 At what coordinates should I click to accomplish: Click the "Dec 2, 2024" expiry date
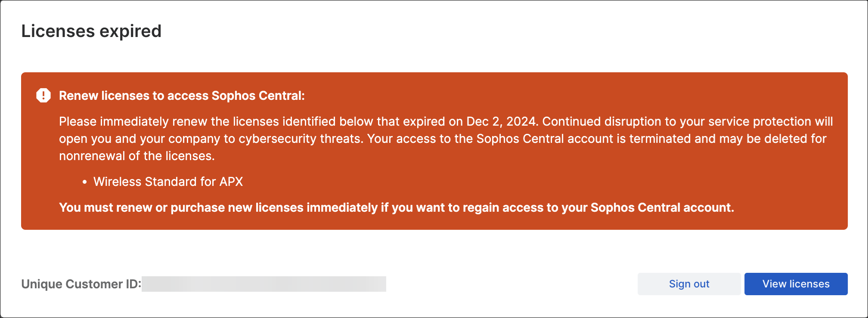502,121
